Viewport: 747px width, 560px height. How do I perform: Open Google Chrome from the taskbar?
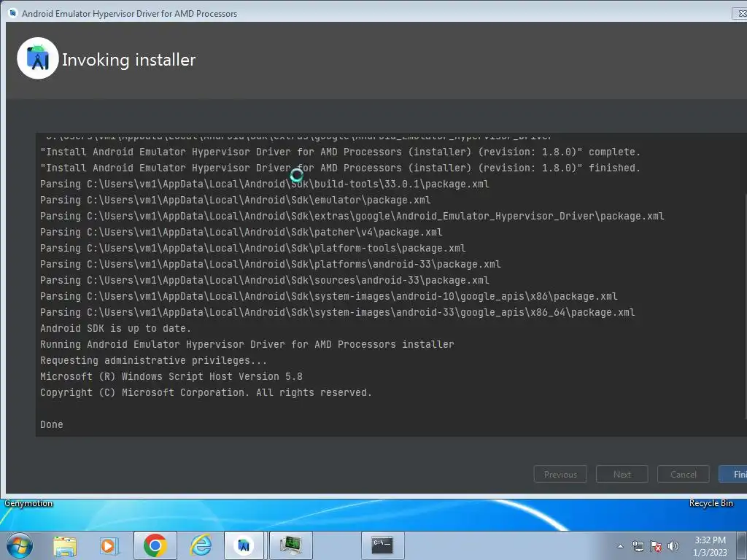tap(155, 545)
